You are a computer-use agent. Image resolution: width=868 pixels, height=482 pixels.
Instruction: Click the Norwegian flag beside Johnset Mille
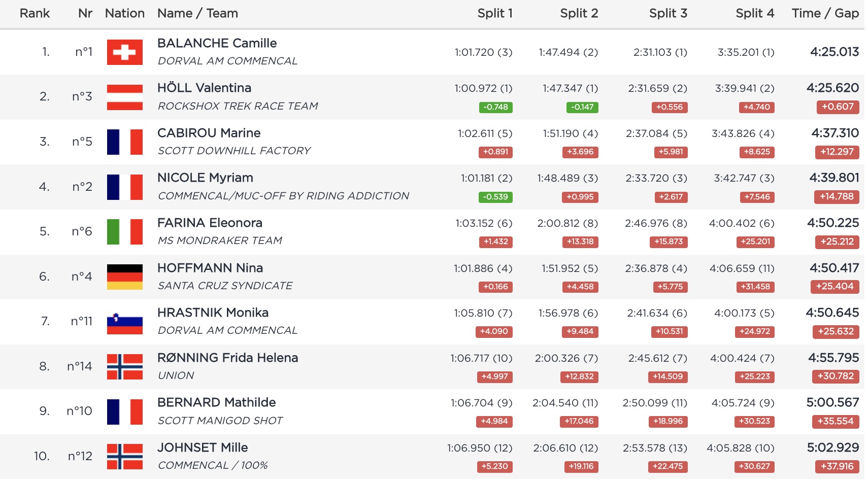124,457
